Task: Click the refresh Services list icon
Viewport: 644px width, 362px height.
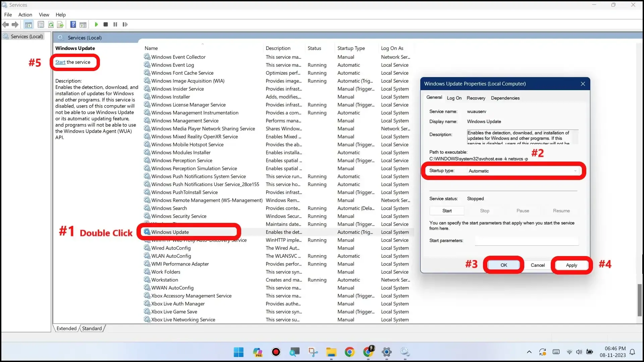Action: point(51,24)
